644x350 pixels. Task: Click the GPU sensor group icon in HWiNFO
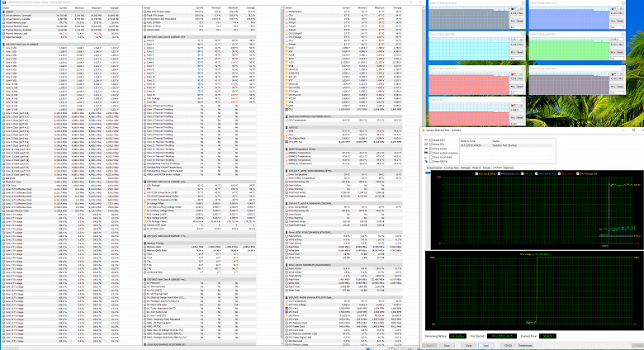coord(286,297)
